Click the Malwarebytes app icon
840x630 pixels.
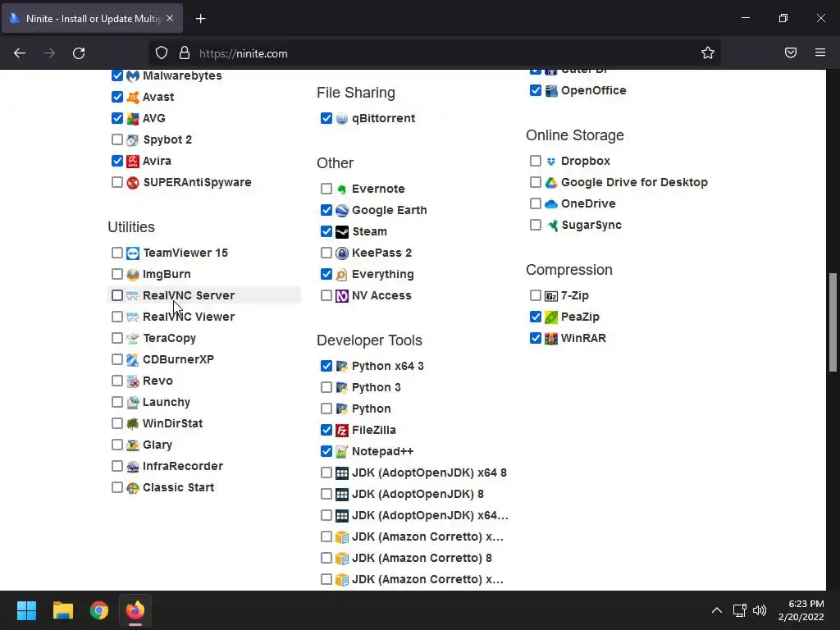[132, 75]
